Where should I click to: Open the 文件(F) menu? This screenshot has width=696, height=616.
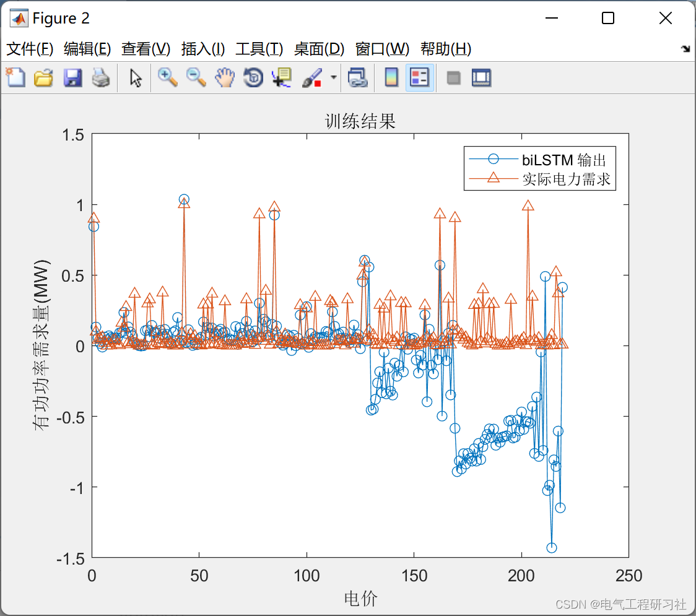pos(30,49)
